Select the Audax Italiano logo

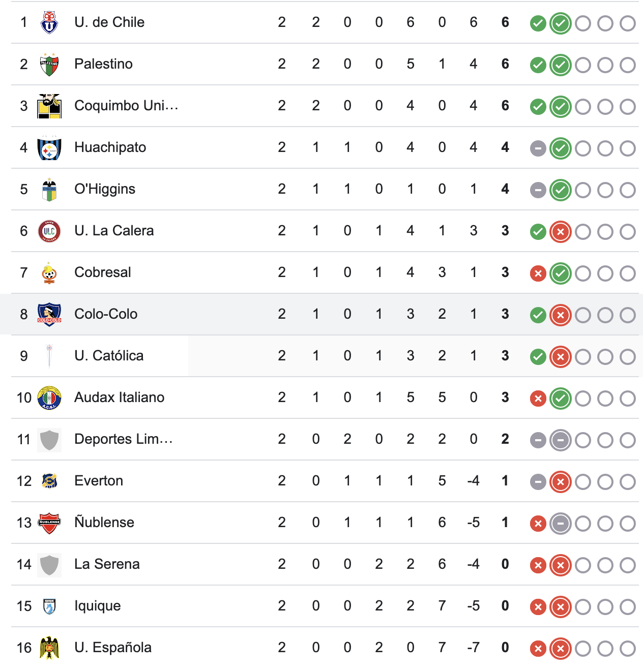tap(49, 398)
